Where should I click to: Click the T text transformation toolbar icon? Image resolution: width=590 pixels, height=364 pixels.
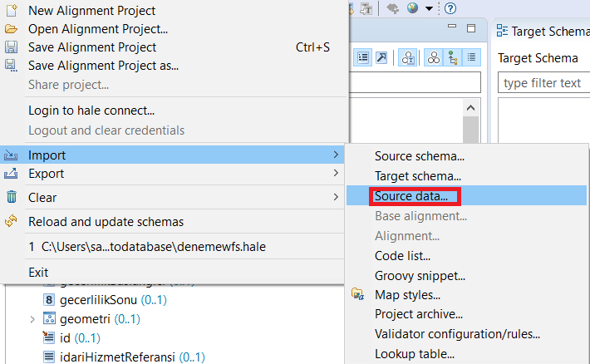[x=366, y=8]
